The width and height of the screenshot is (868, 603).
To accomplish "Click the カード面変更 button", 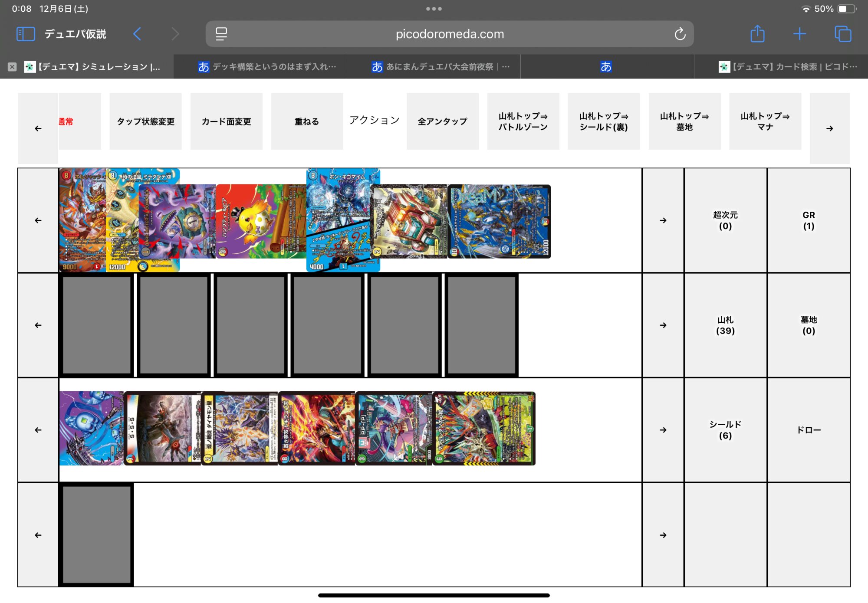I will pos(226,121).
